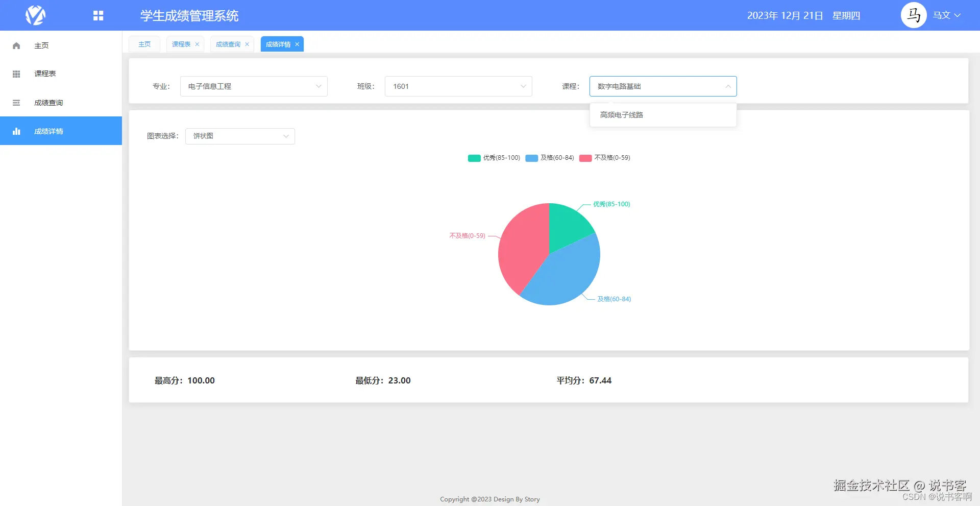The height and width of the screenshot is (506, 980).
Task: Click the system logo in the header
Action: pos(36,15)
